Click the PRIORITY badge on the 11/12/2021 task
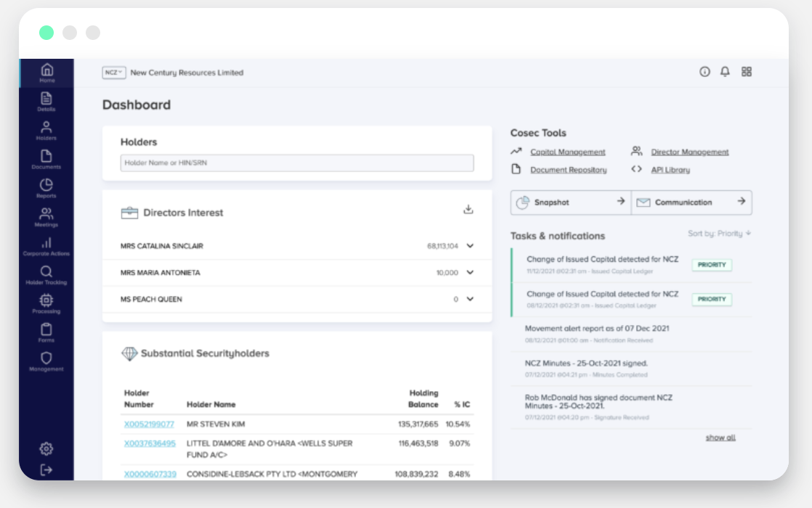This screenshot has height=508, width=812. (712, 265)
